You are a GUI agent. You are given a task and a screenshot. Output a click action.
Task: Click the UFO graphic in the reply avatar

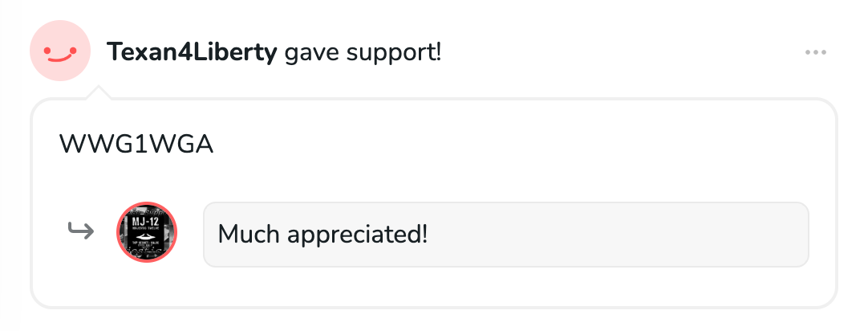tap(147, 236)
